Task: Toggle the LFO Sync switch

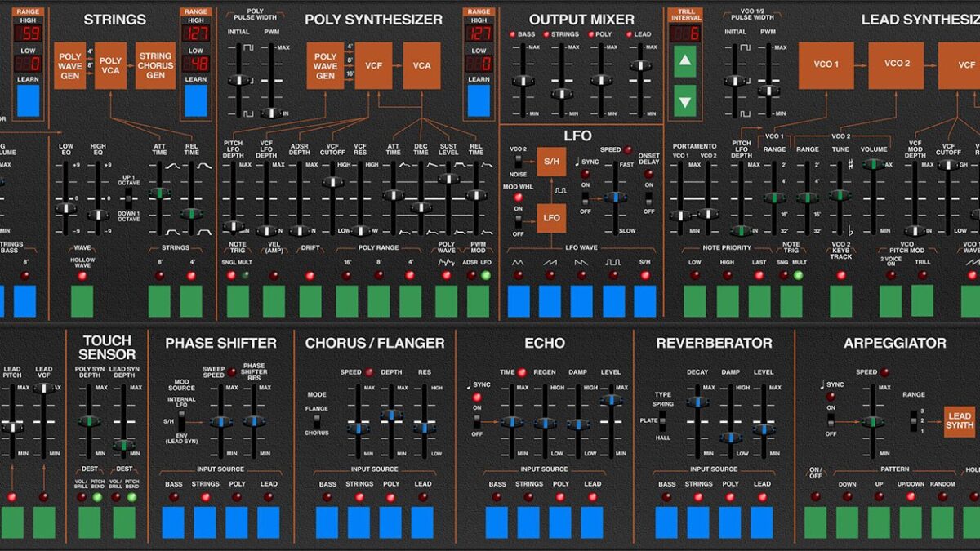Action: pyautogui.click(x=585, y=197)
